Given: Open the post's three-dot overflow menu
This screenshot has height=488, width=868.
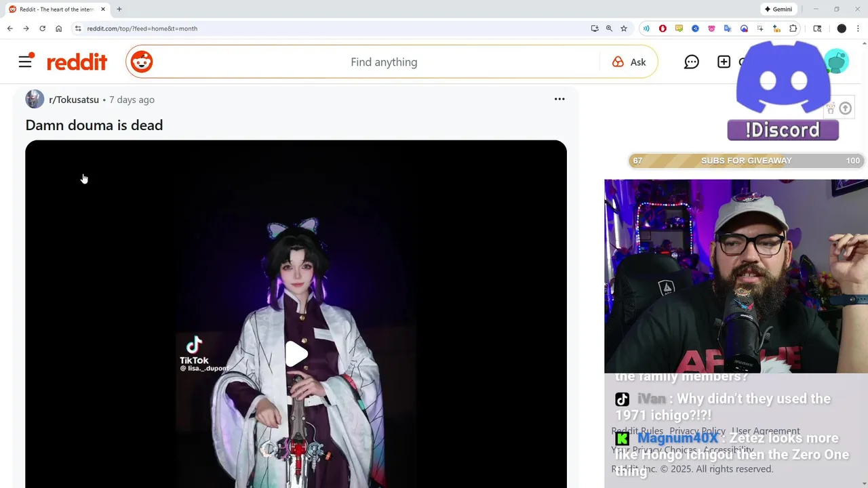Looking at the screenshot, I should (x=559, y=99).
